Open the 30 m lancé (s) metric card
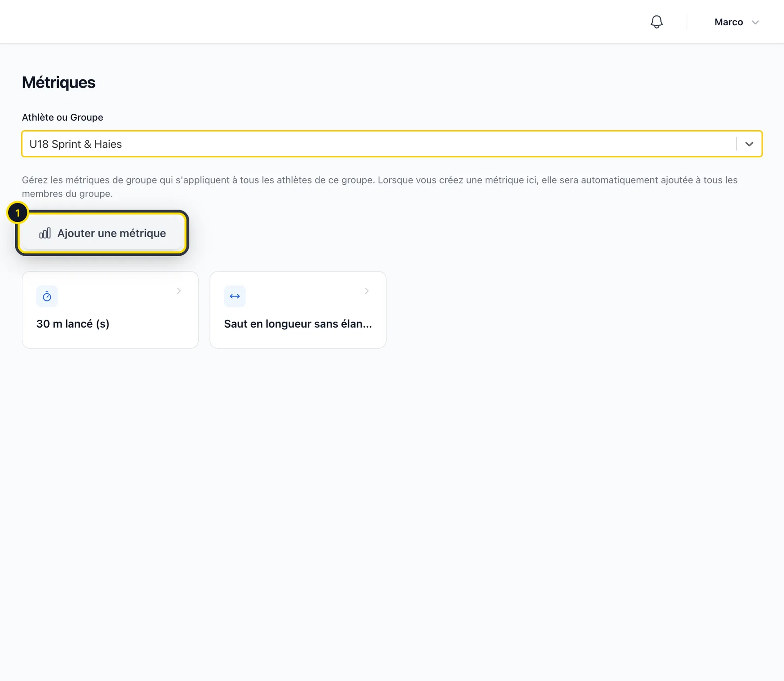The image size is (784, 681). tap(110, 310)
